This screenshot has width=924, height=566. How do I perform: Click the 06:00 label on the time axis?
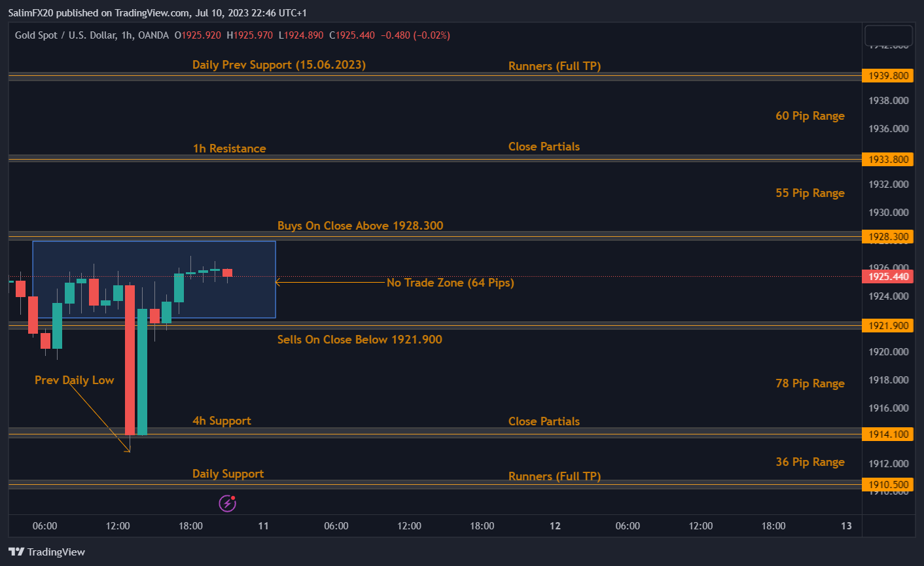[44, 525]
